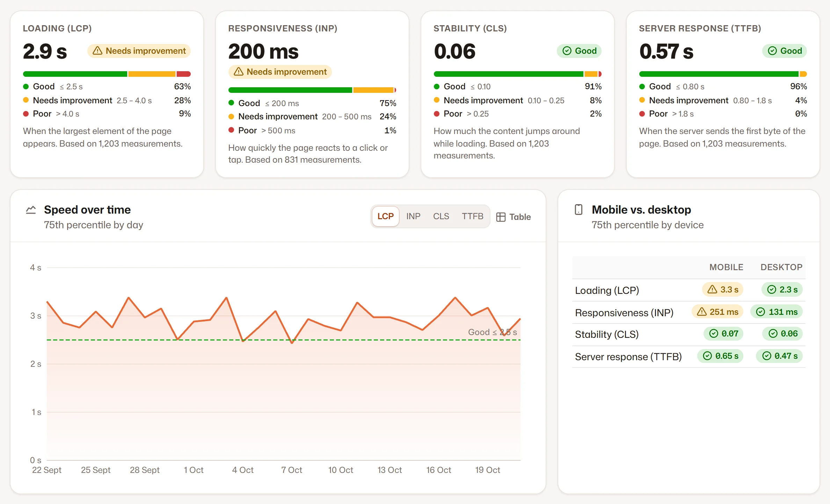Click the table grid icon next to Table

click(x=501, y=217)
